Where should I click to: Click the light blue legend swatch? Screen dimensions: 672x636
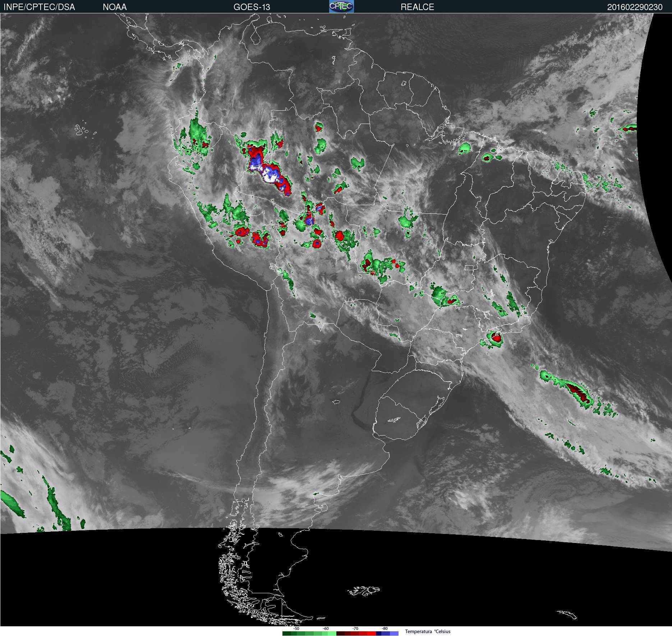coord(394,633)
